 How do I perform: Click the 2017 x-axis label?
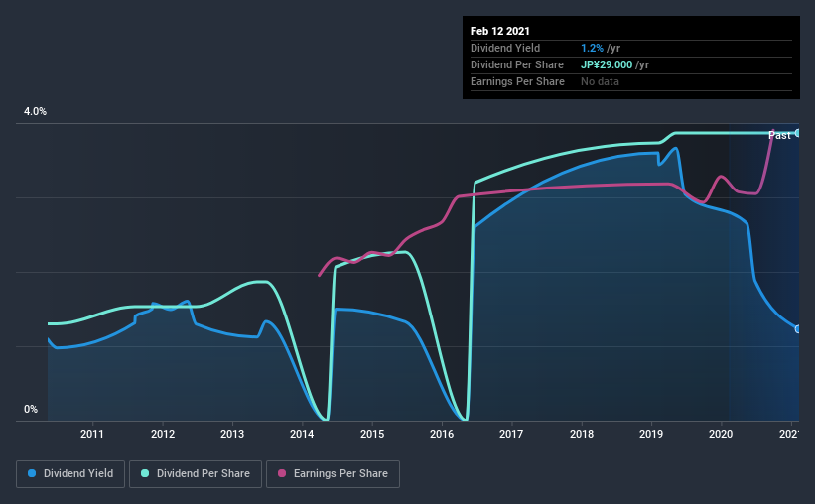click(511, 434)
